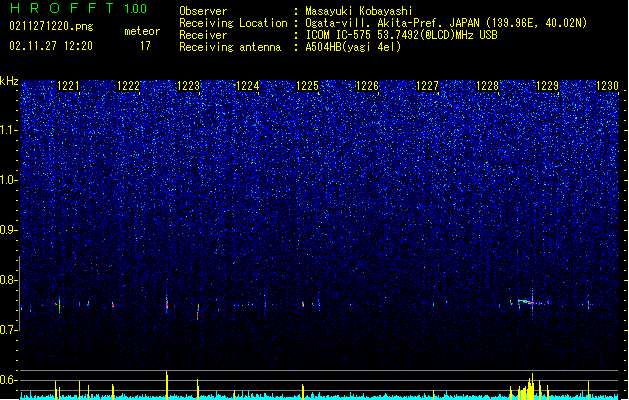This screenshot has width=629, height=400.
Task: Click the date stamp 02.11.27 12:20
Action: pyautogui.click(x=51, y=46)
